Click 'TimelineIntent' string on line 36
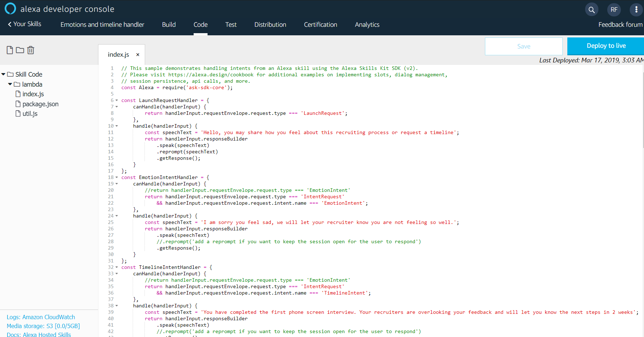The height and width of the screenshot is (337, 644). tap(345, 293)
